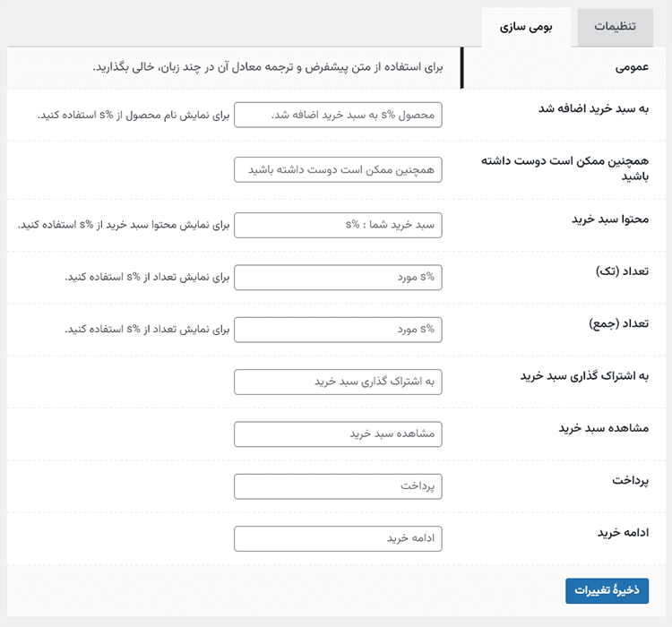This screenshot has width=672, height=627.
Task: Click the 'محتوا سبد خرید' row label
Action: tap(610, 219)
